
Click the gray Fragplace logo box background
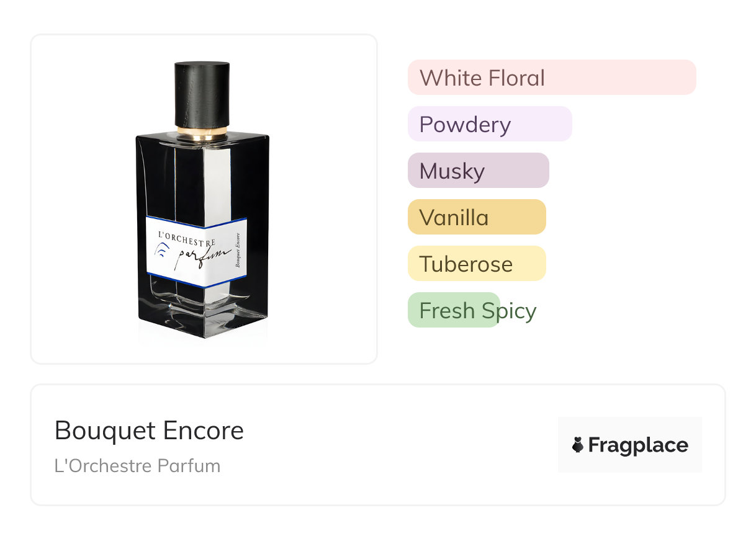[630, 445]
